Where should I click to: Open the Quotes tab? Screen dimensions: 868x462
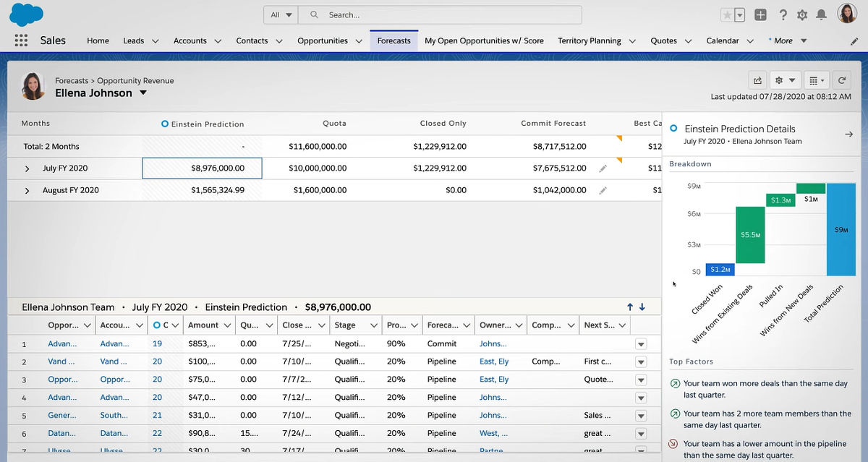[x=663, y=41]
